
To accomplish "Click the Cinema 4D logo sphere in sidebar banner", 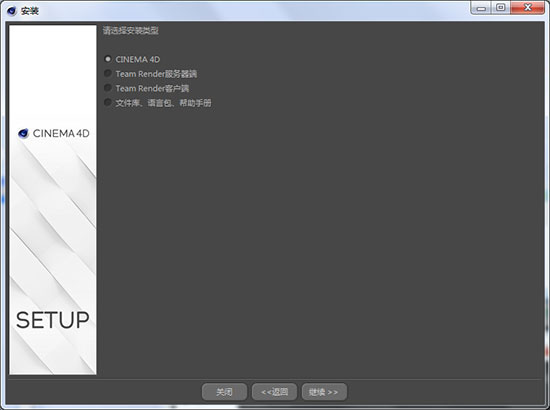I will (23, 133).
